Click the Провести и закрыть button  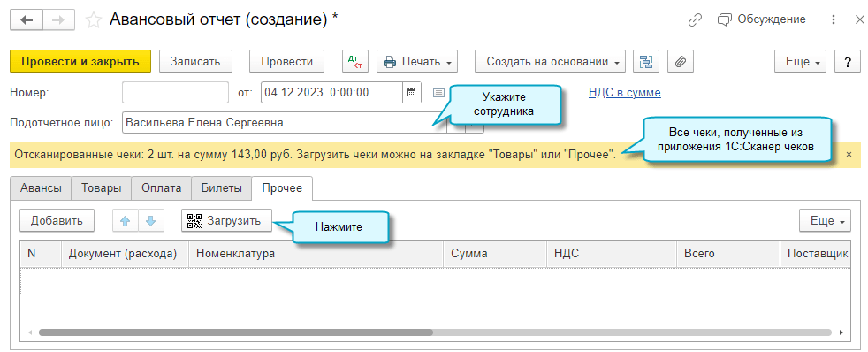(x=80, y=61)
